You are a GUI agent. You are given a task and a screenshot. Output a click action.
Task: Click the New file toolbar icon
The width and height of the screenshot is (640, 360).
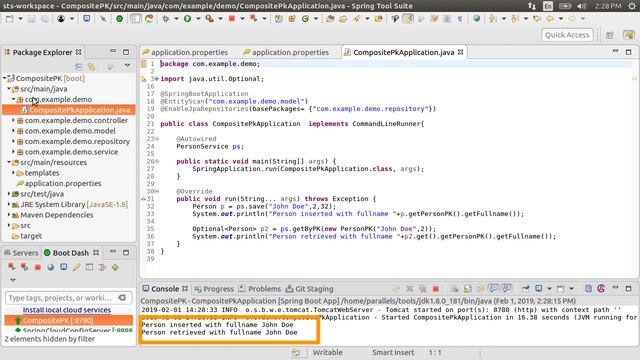click(9, 19)
